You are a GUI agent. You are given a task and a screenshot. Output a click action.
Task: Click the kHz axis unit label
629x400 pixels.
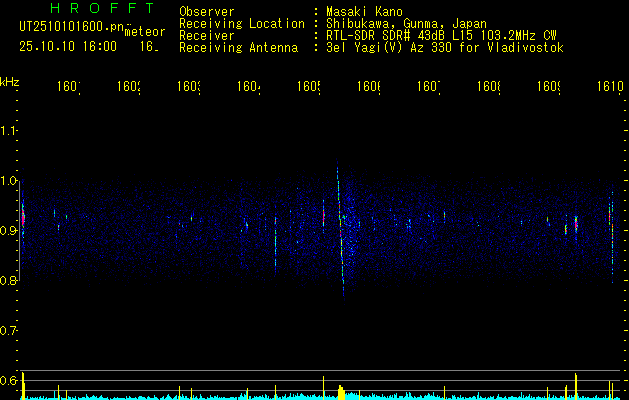pos(10,82)
